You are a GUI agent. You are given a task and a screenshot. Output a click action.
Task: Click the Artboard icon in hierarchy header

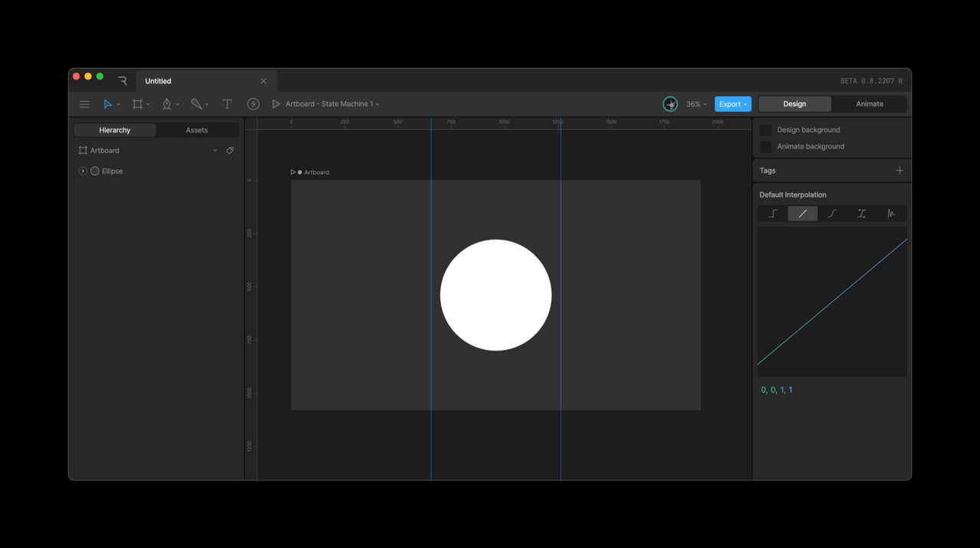point(83,151)
